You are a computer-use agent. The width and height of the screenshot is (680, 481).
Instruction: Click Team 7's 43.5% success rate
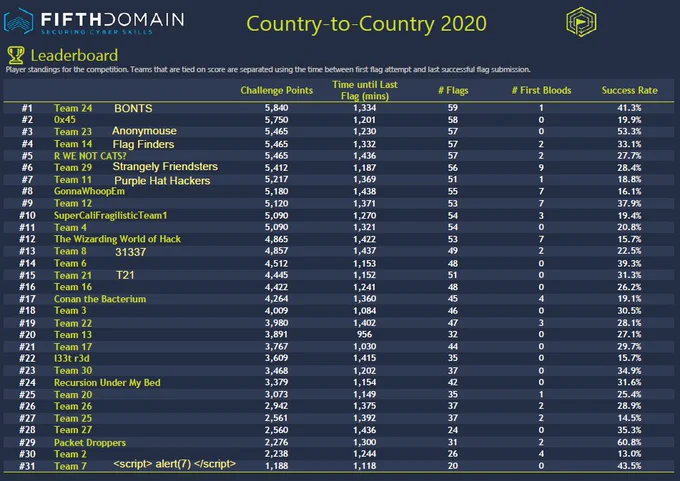tap(629, 465)
